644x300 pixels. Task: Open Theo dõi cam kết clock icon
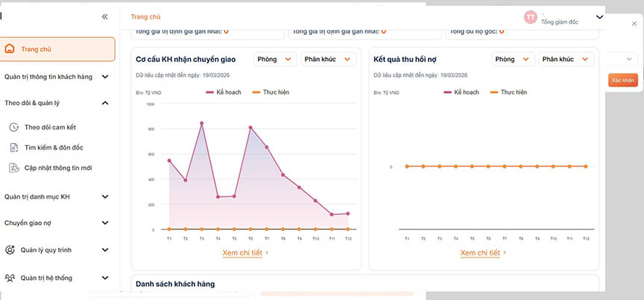pos(14,127)
